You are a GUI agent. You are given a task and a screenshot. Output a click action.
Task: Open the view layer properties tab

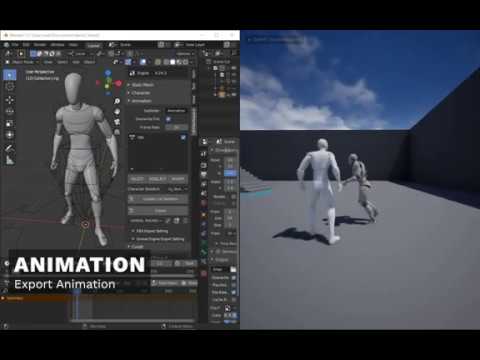coord(204,184)
